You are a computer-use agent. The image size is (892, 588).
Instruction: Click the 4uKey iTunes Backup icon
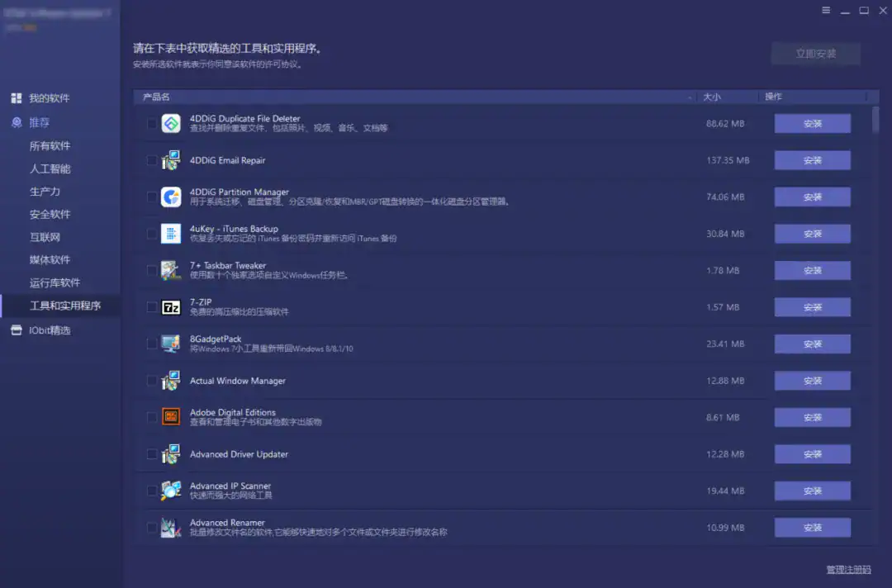click(x=171, y=234)
